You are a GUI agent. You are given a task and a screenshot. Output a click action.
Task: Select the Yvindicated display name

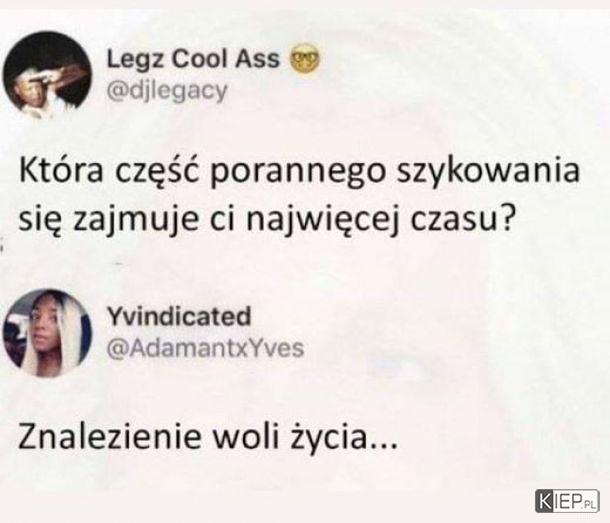(179, 316)
